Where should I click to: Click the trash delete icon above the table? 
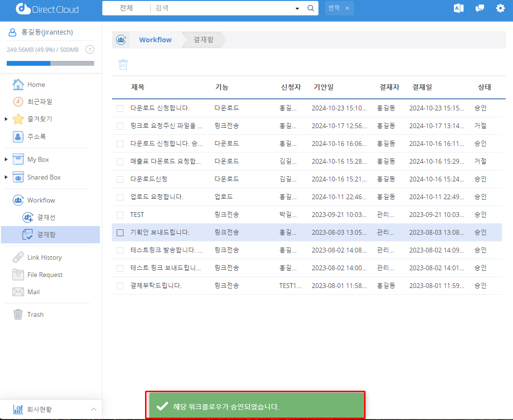coord(123,64)
